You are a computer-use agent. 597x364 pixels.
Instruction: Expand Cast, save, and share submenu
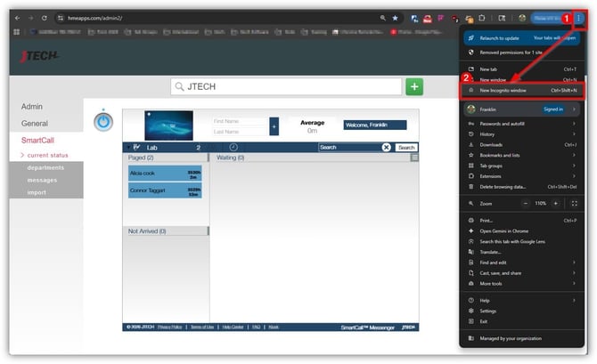pos(521,273)
